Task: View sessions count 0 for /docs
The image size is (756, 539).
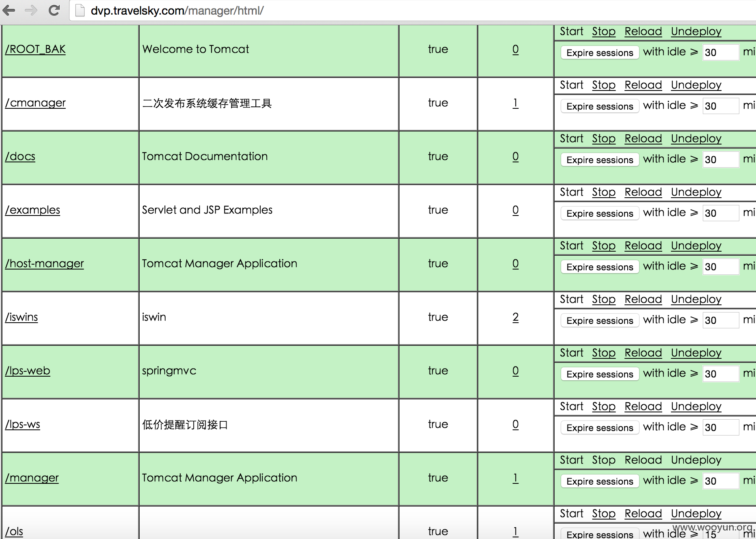Action: coord(516,156)
